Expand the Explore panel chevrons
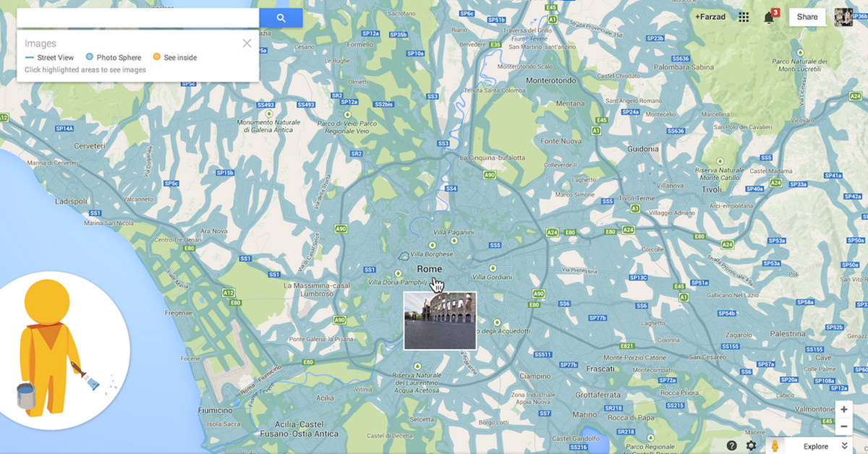Image resolution: width=868 pixels, height=454 pixels. (844, 446)
